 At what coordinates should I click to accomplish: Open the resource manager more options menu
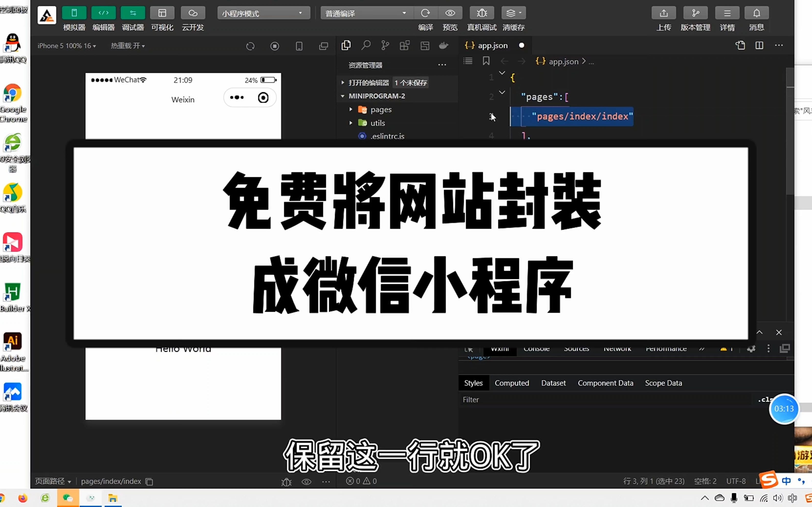click(x=442, y=65)
